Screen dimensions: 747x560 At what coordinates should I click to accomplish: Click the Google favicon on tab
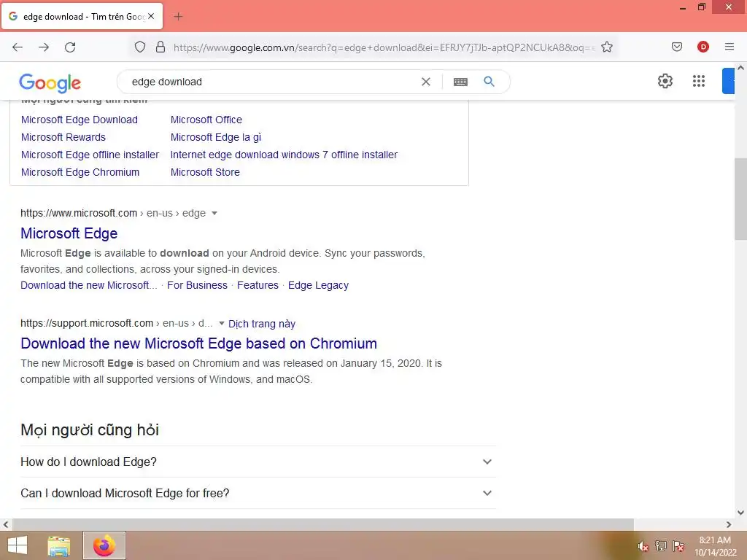[x=13, y=16]
